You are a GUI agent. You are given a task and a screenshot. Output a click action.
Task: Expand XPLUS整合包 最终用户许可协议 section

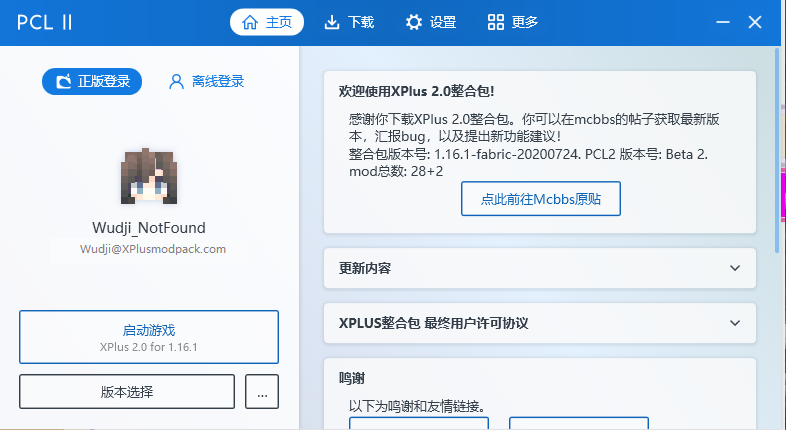pyautogui.click(x=540, y=323)
